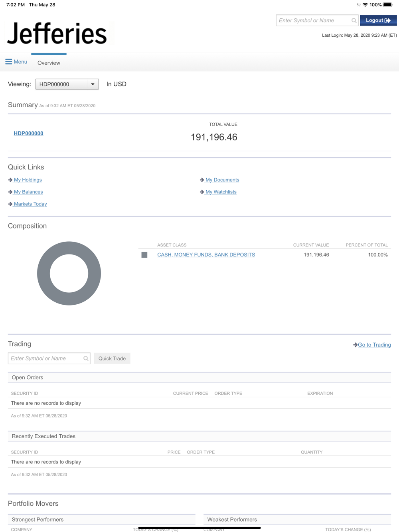Click the arrow icon beside Go to Trading
Viewport: 399px width, 532px height.
pyautogui.click(x=355, y=345)
